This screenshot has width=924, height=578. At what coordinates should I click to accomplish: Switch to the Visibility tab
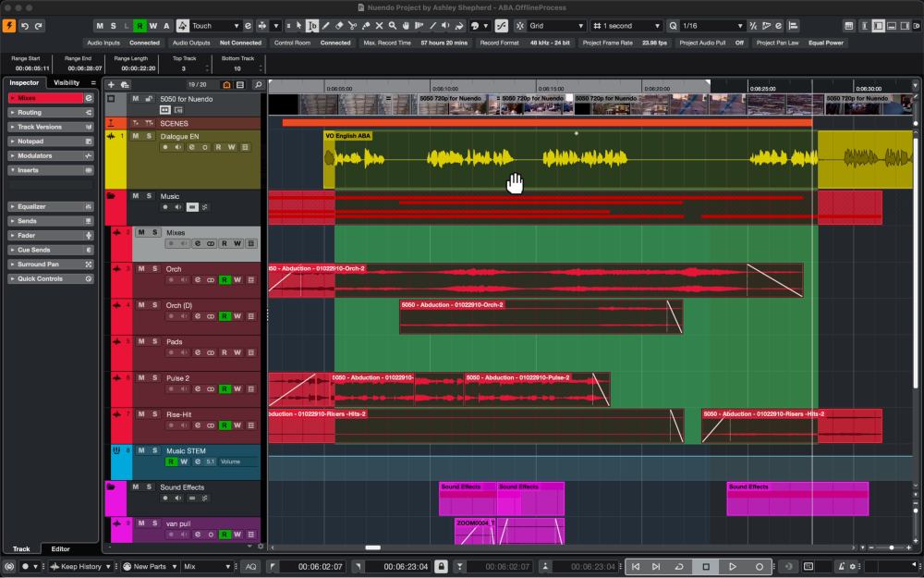click(x=67, y=82)
